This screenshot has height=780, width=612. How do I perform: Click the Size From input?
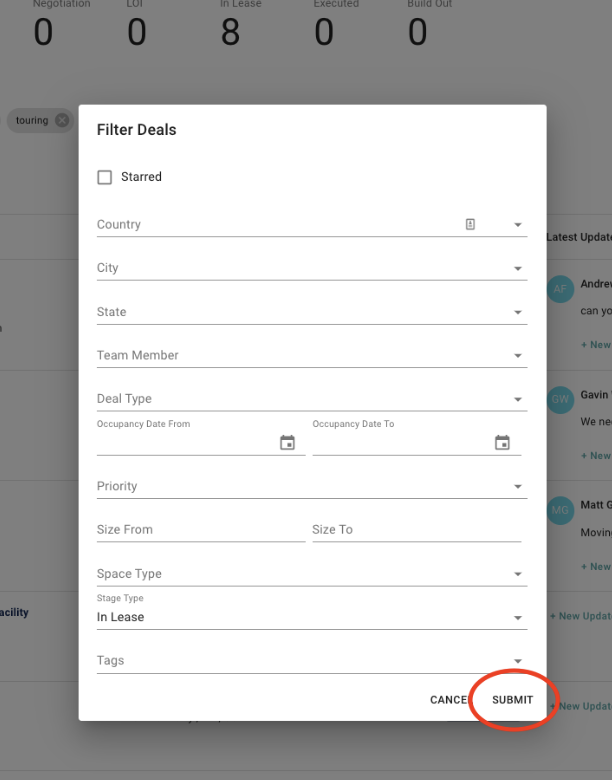click(201, 530)
